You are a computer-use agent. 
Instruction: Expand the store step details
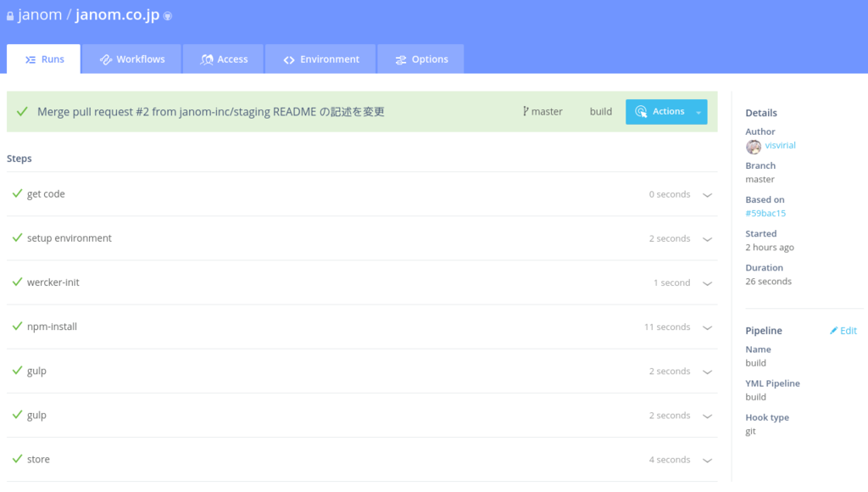pos(708,460)
